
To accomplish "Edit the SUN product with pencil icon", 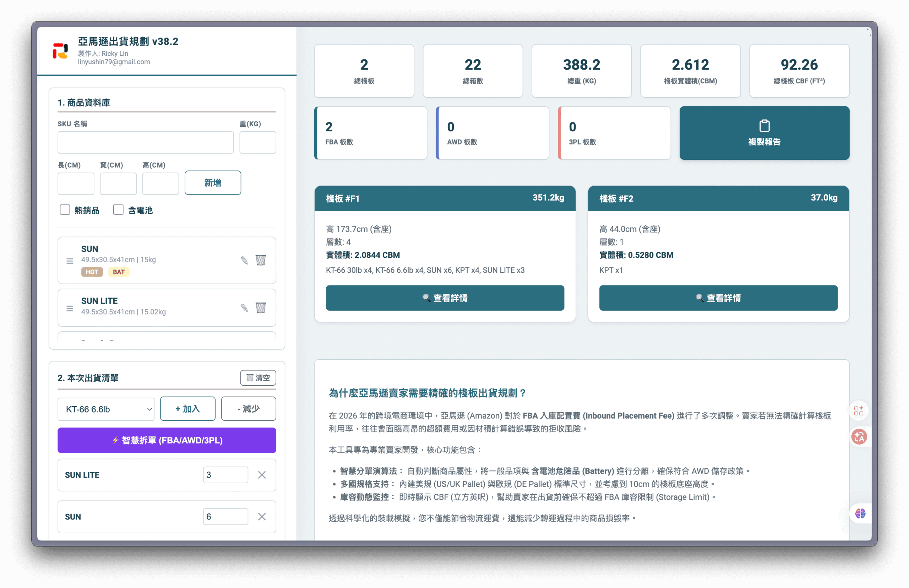I will click(244, 260).
